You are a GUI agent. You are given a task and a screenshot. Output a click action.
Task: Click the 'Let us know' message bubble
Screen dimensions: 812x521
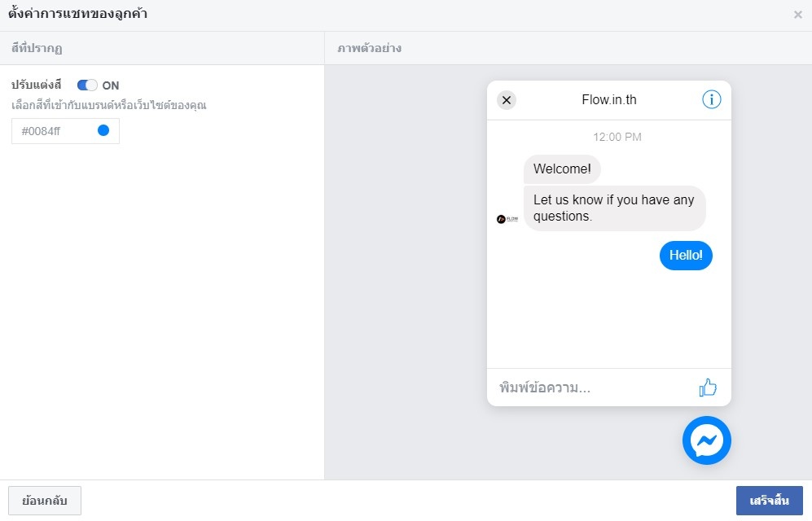point(614,208)
